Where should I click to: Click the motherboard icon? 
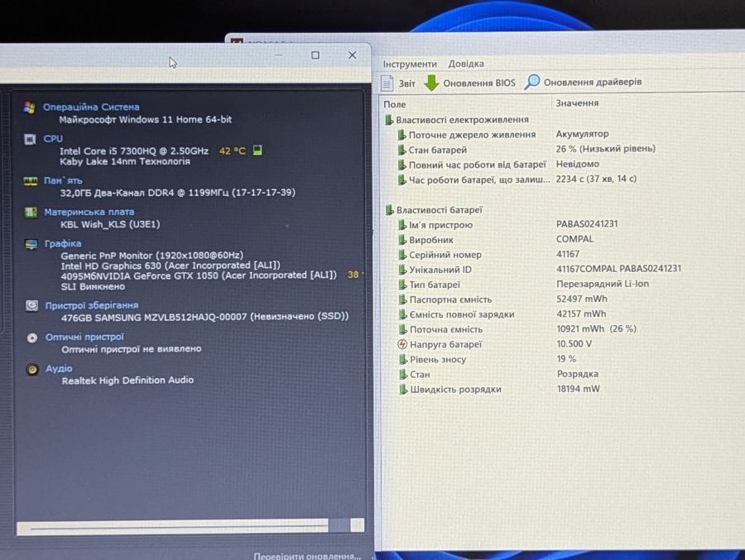[x=31, y=212]
